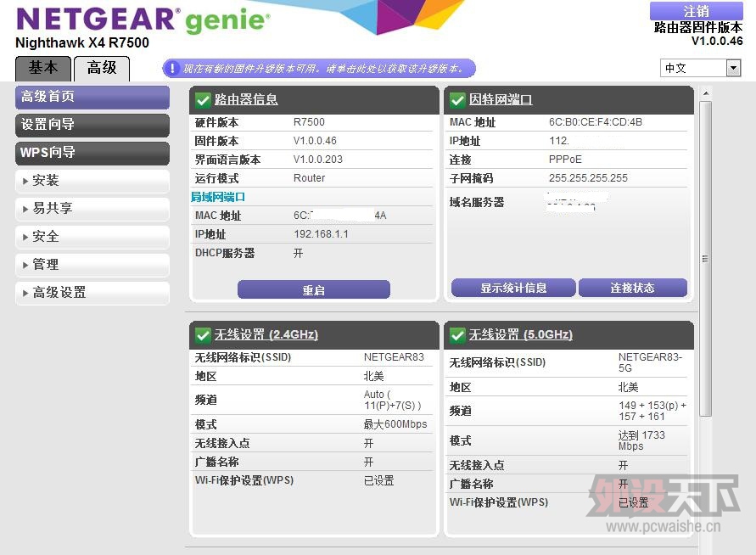This screenshot has width=756, height=555.
Task: Switch to the 高级 tab
Action: [101, 69]
